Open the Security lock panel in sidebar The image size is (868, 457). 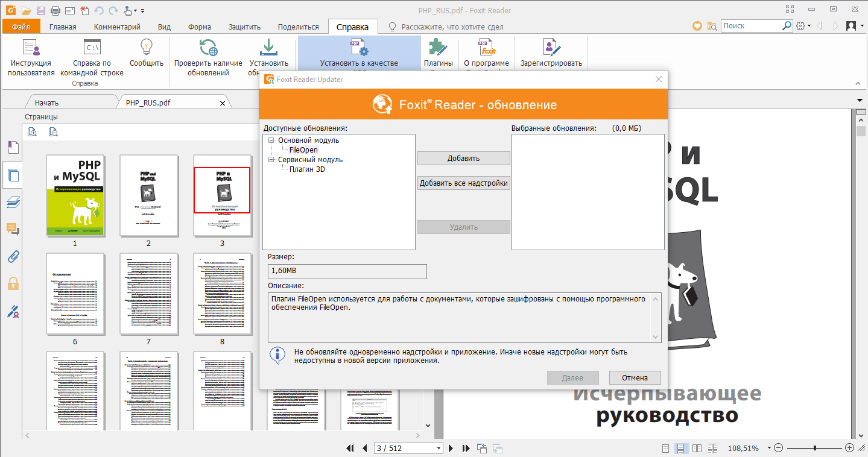[x=13, y=283]
